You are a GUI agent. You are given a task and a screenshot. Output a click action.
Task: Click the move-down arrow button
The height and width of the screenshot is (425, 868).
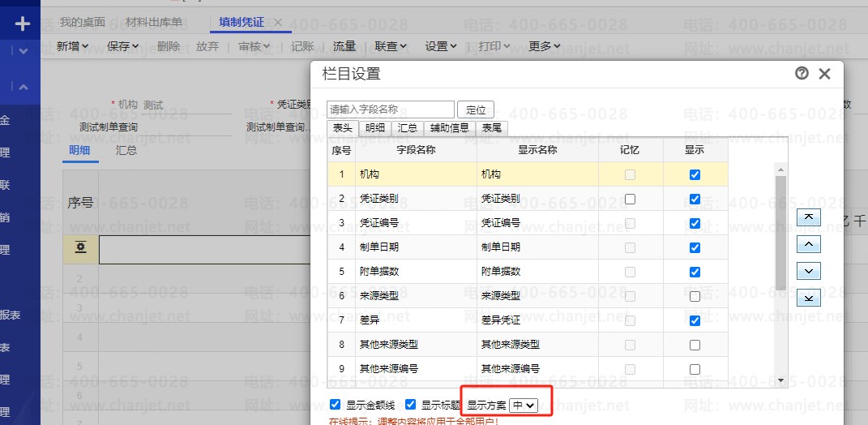(x=809, y=271)
